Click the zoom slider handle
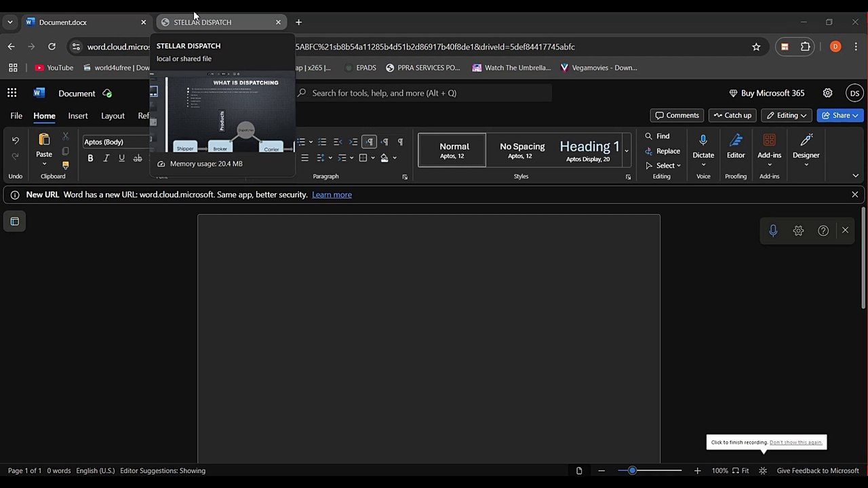The image size is (868, 488). point(632,470)
